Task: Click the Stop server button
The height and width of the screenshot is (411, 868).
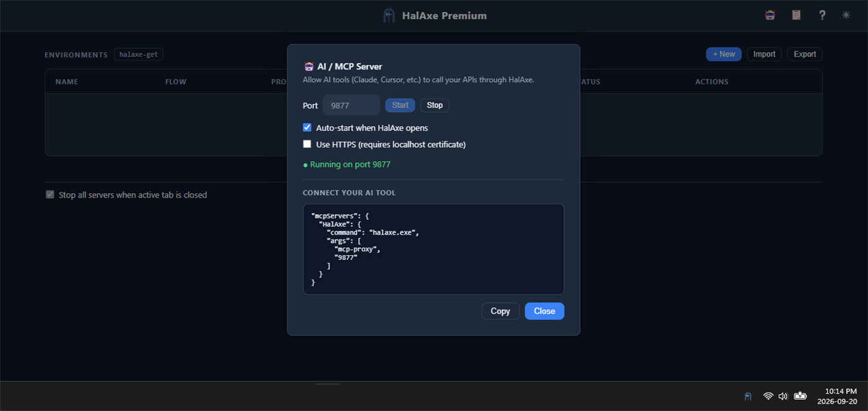Action: (435, 106)
